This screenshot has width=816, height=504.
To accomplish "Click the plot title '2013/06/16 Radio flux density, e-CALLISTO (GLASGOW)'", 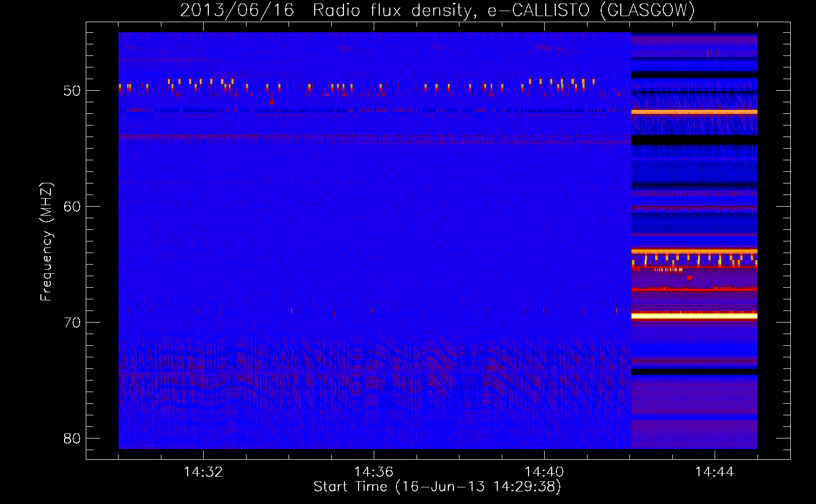I will coord(437,10).
